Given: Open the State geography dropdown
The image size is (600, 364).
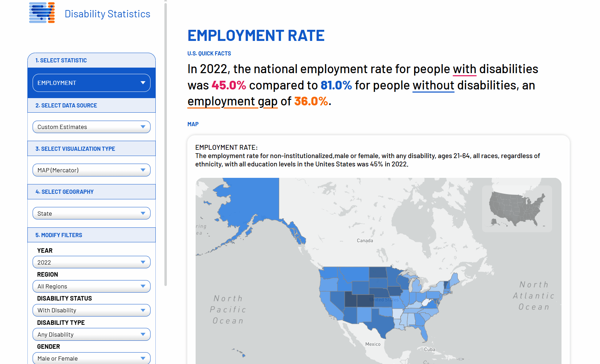Looking at the screenshot, I should [x=91, y=214].
